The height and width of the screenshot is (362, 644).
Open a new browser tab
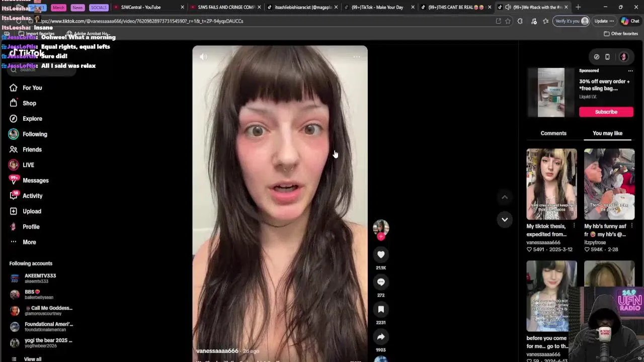[x=578, y=7]
